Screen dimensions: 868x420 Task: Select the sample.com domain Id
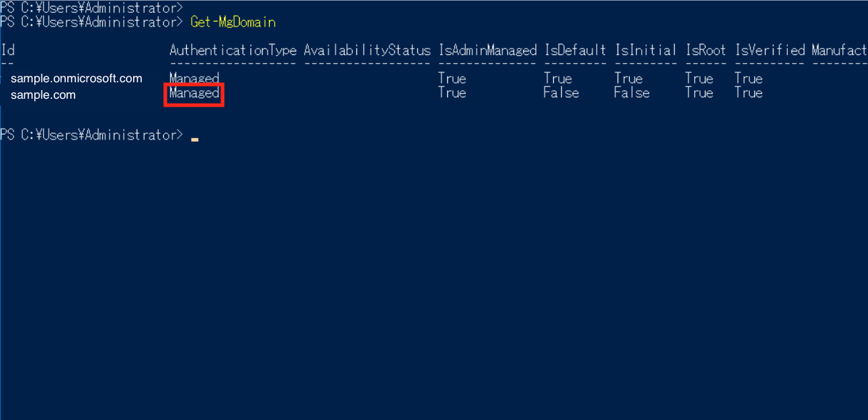coord(43,94)
